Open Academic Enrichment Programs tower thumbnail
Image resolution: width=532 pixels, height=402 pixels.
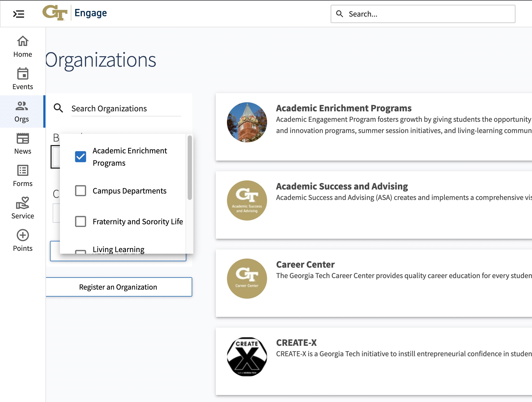[x=247, y=122]
